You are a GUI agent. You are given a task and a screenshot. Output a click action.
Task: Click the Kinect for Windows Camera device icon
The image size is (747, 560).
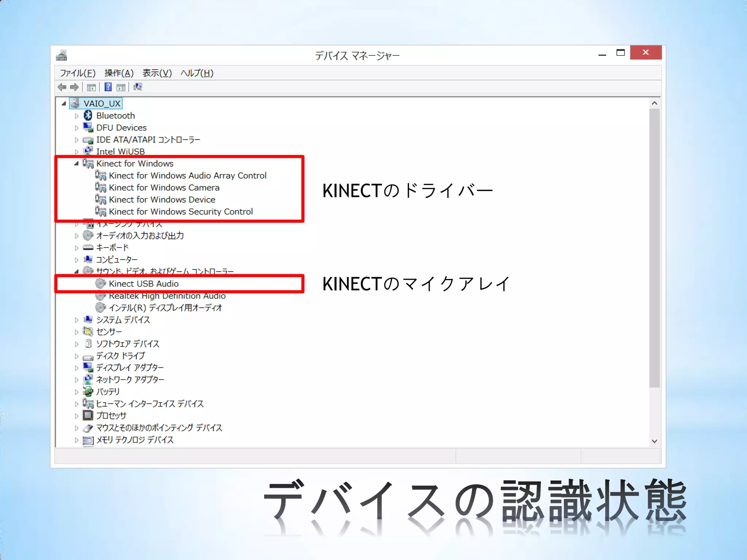(x=101, y=187)
